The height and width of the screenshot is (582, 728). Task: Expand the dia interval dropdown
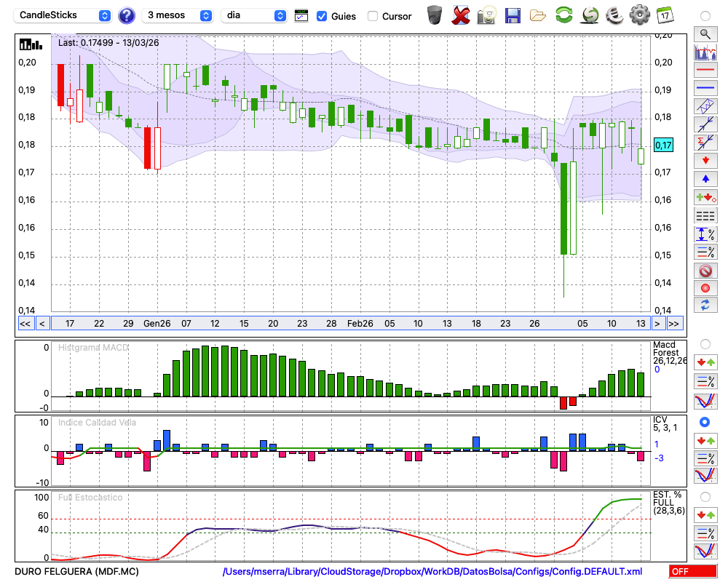(256, 15)
